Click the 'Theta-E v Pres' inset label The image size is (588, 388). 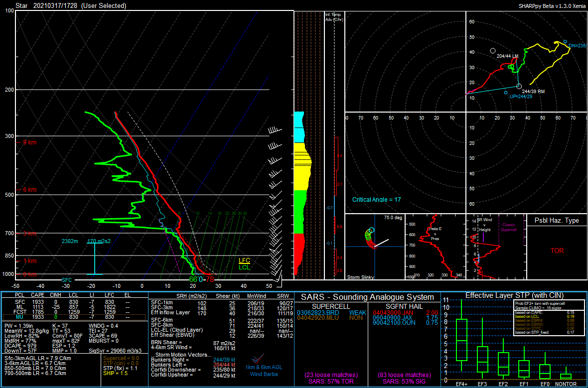click(435, 234)
